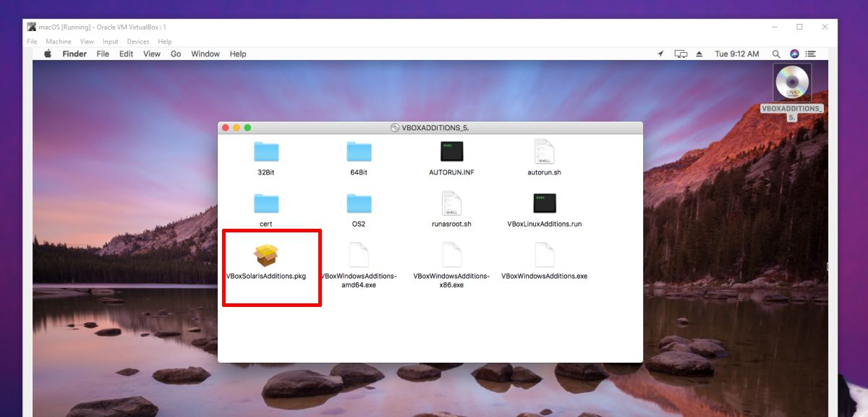Click the VirtualBox icon in the title bar
Image resolution: width=868 pixels, height=417 pixels.
point(31,27)
